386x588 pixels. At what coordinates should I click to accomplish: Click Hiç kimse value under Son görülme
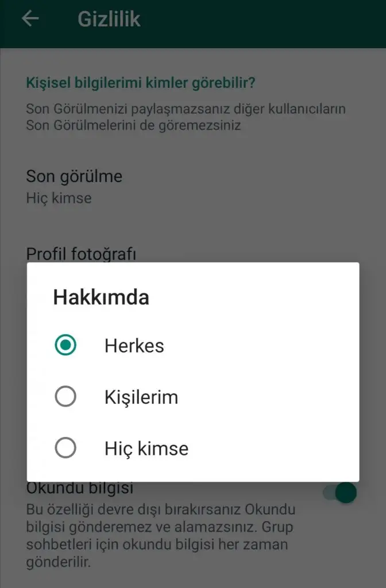59,198
